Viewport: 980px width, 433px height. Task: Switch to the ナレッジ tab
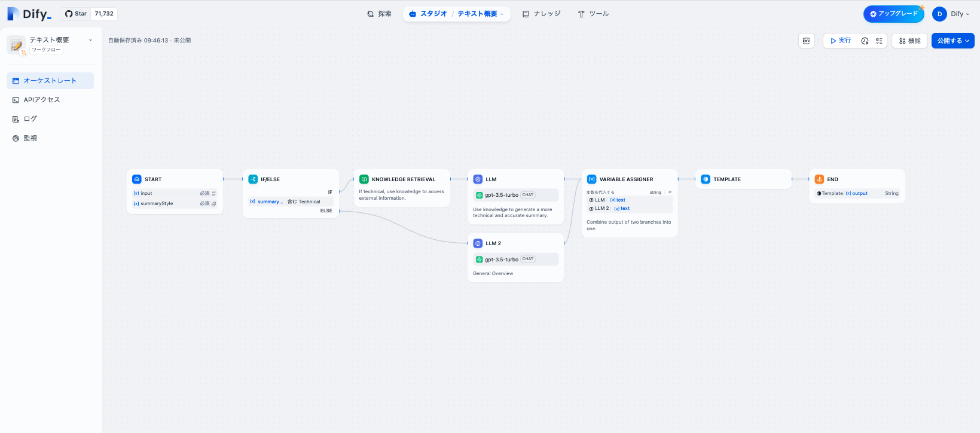[x=541, y=14]
